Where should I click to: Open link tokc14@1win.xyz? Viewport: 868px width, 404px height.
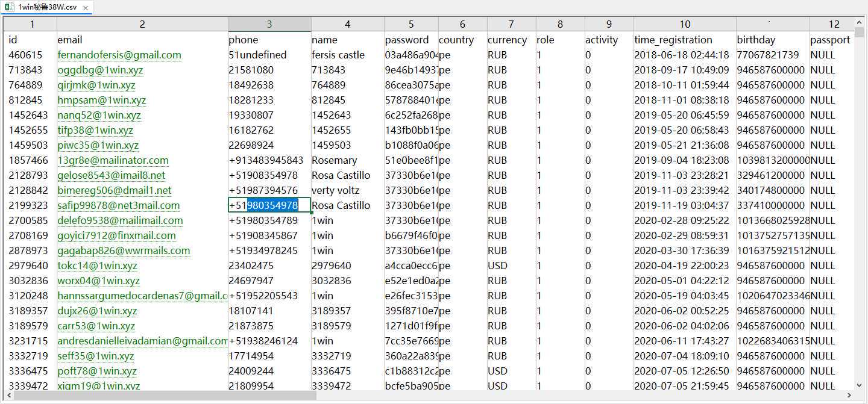click(x=97, y=266)
